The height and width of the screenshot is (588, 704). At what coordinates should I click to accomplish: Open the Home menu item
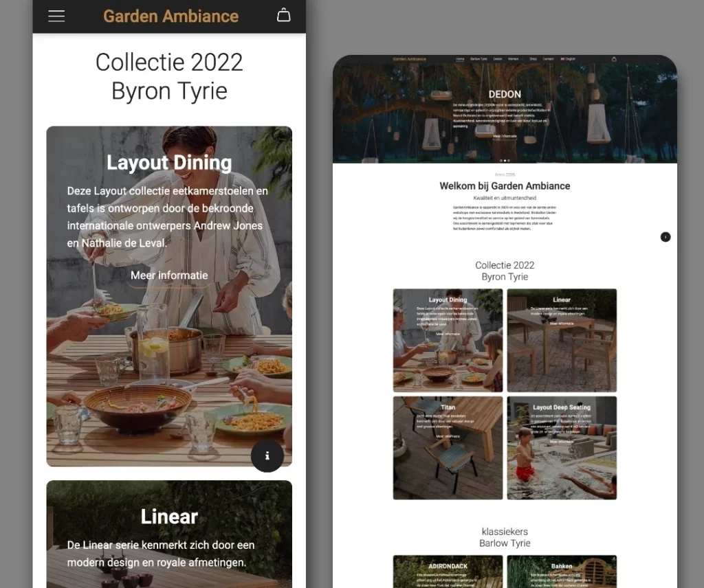[460, 59]
